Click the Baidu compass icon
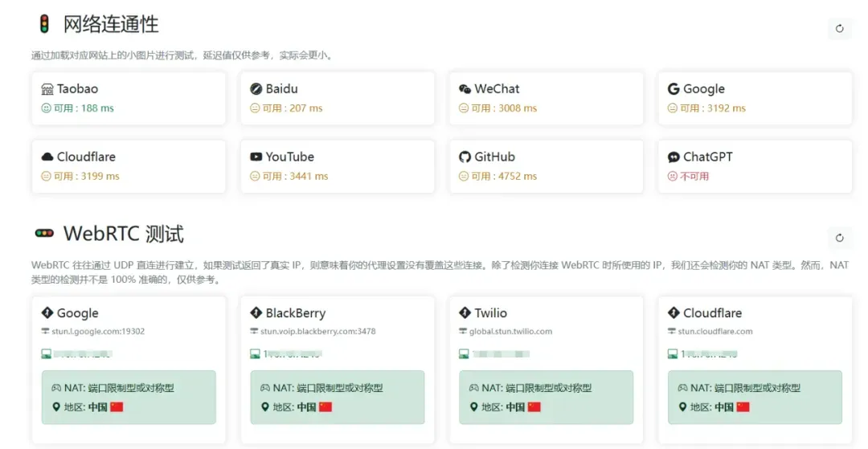This screenshot has width=868, height=449. (x=256, y=88)
